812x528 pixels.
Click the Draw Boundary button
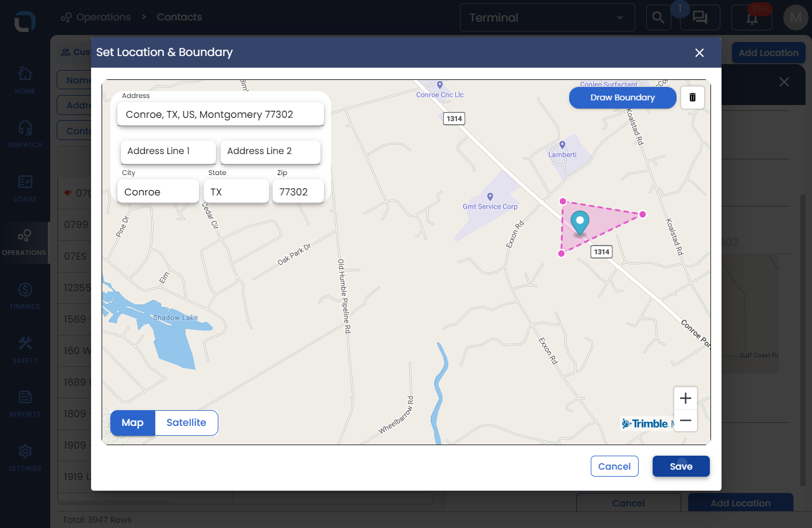pos(622,97)
